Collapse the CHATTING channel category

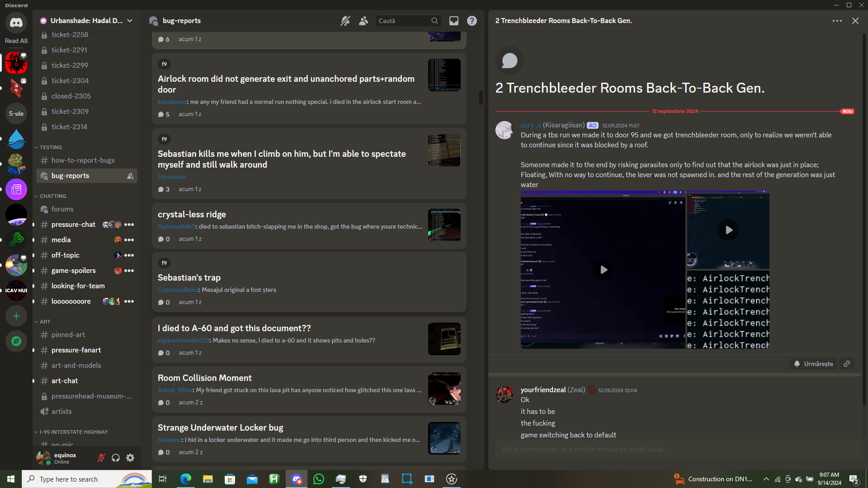52,196
